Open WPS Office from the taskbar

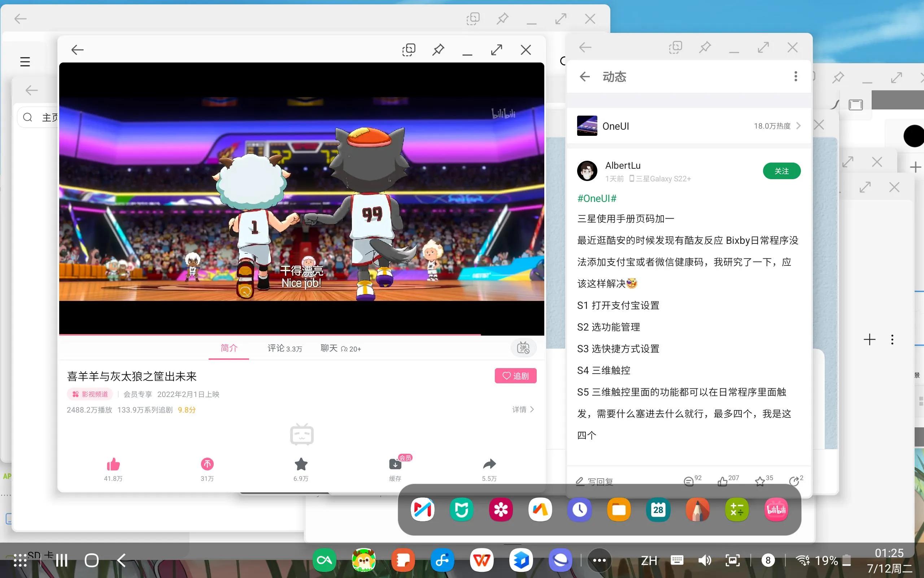481,560
